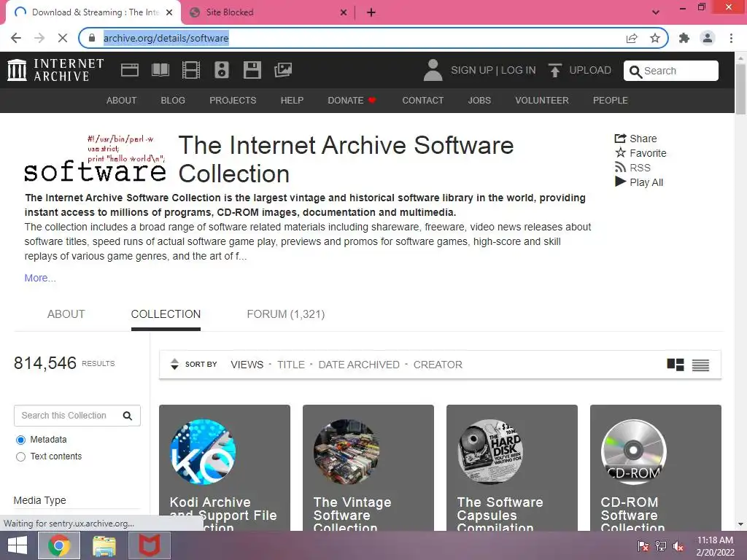Click the site Search field in the header
The height and width of the screenshot is (560, 747).
coord(671,71)
